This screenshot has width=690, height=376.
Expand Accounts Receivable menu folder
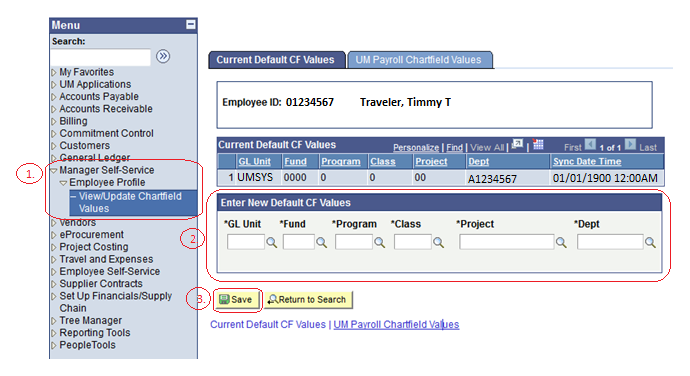[54, 109]
